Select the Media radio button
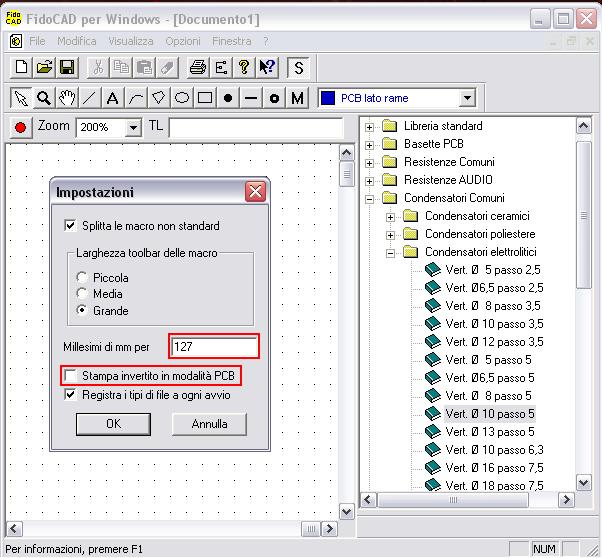 click(x=81, y=294)
